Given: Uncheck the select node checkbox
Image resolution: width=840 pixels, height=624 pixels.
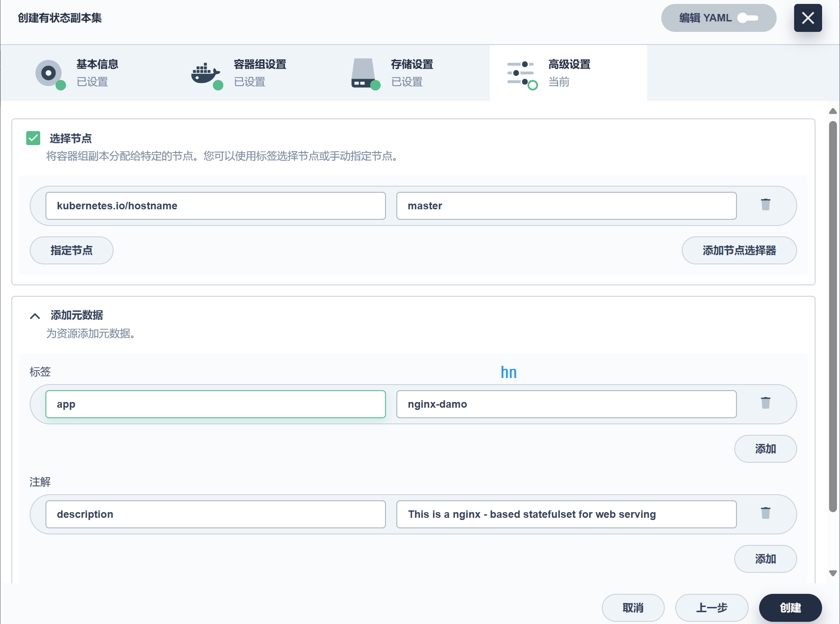Looking at the screenshot, I should (33, 138).
